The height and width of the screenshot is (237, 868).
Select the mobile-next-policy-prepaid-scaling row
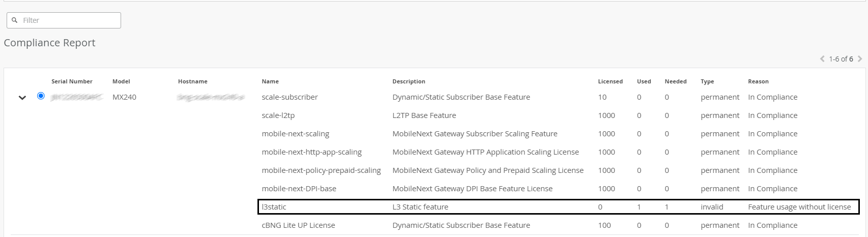pyautogui.click(x=321, y=170)
